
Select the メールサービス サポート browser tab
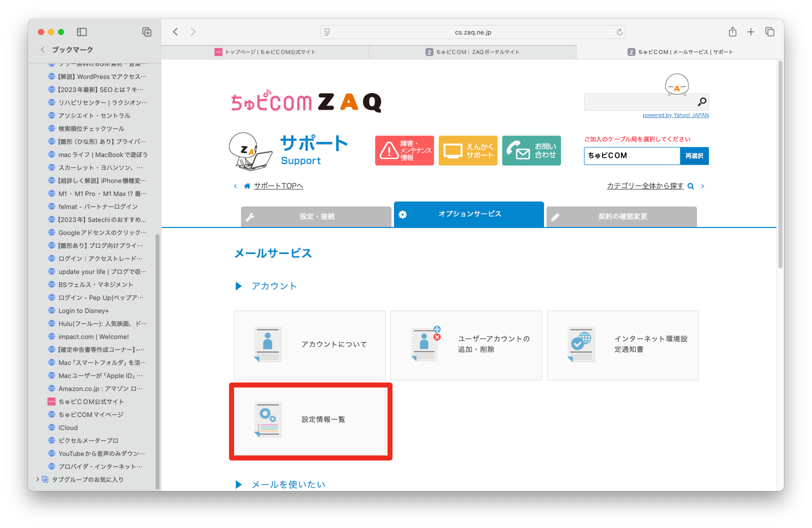tap(680, 52)
